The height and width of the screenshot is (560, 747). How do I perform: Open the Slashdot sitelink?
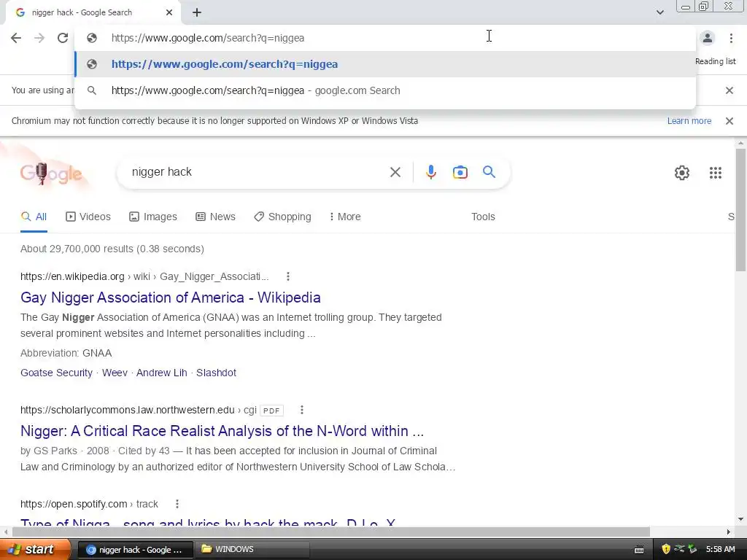[x=216, y=373]
